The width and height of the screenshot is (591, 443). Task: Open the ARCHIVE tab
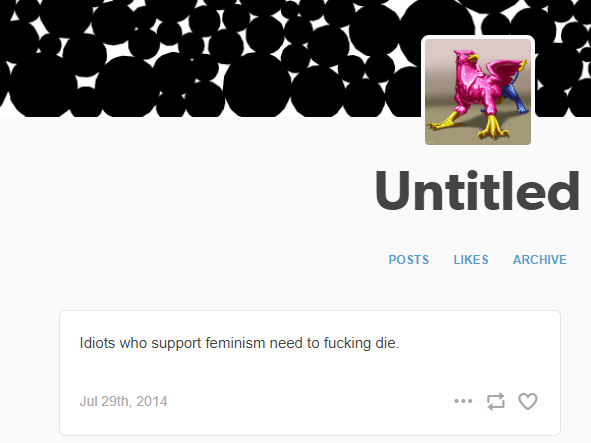click(x=540, y=260)
